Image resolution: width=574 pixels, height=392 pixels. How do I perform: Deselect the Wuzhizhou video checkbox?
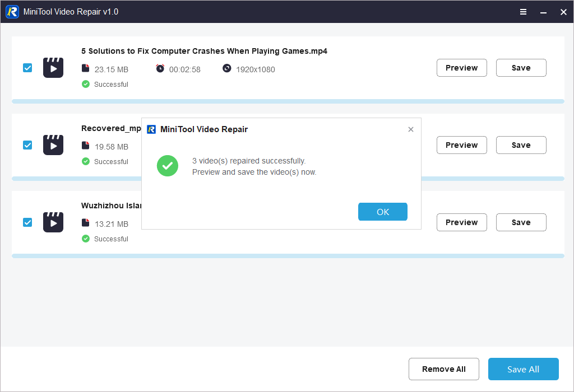tap(27, 222)
